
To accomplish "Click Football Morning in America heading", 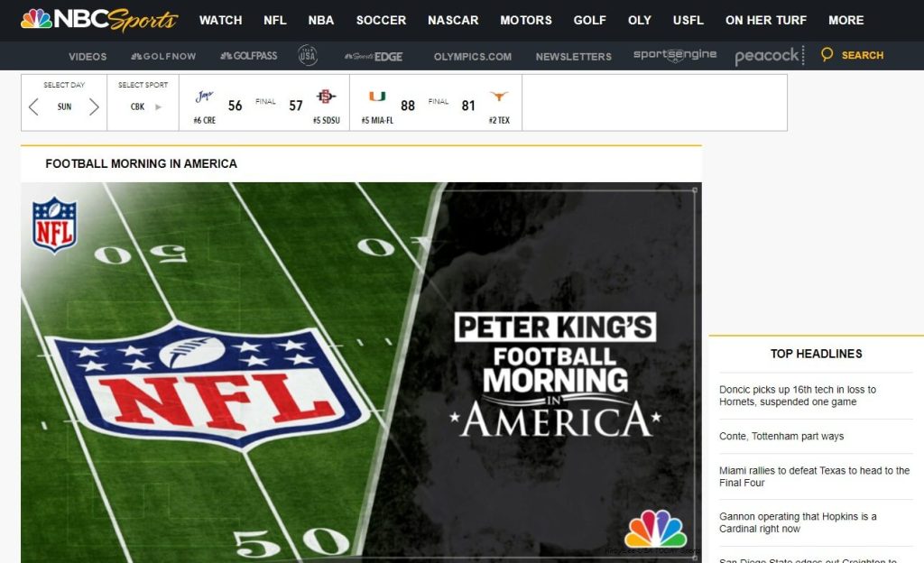I will point(141,163).
